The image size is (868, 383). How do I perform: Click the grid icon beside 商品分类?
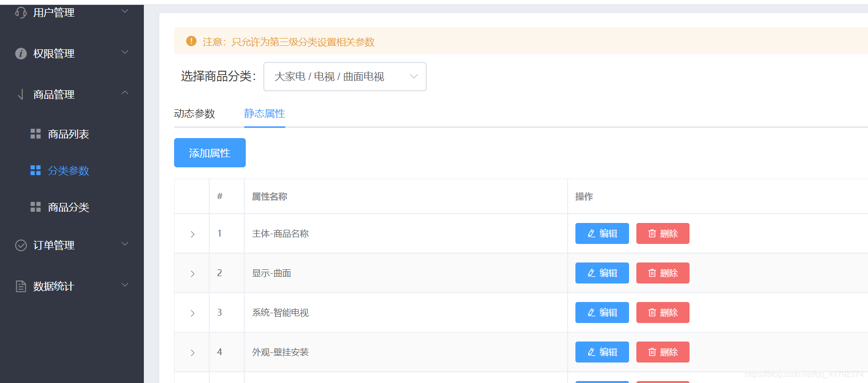36,207
